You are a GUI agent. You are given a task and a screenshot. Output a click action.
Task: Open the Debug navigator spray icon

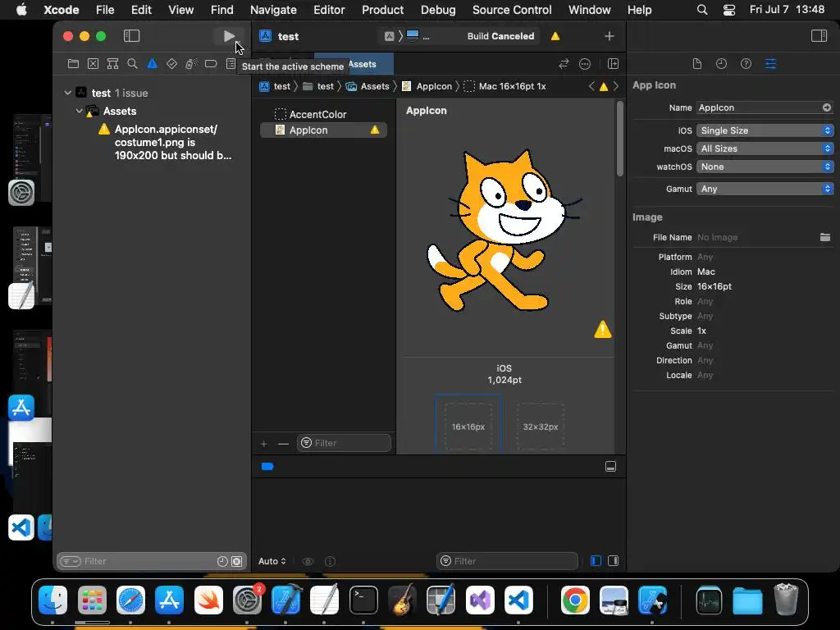191,64
